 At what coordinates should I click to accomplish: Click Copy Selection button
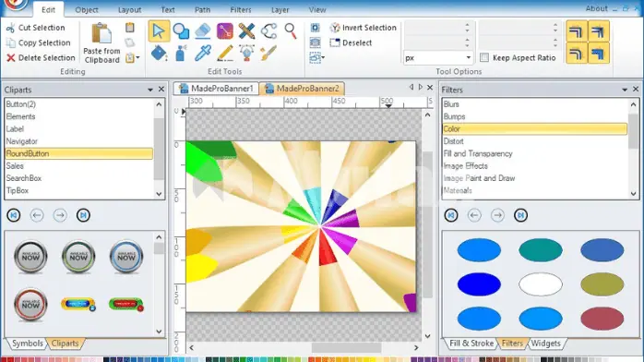pos(39,42)
